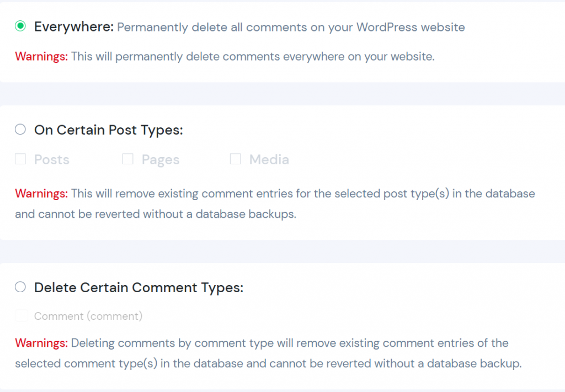Deselect the currently active Everywhere radio
The width and height of the screenshot is (565, 392).
(x=20, y=26)
